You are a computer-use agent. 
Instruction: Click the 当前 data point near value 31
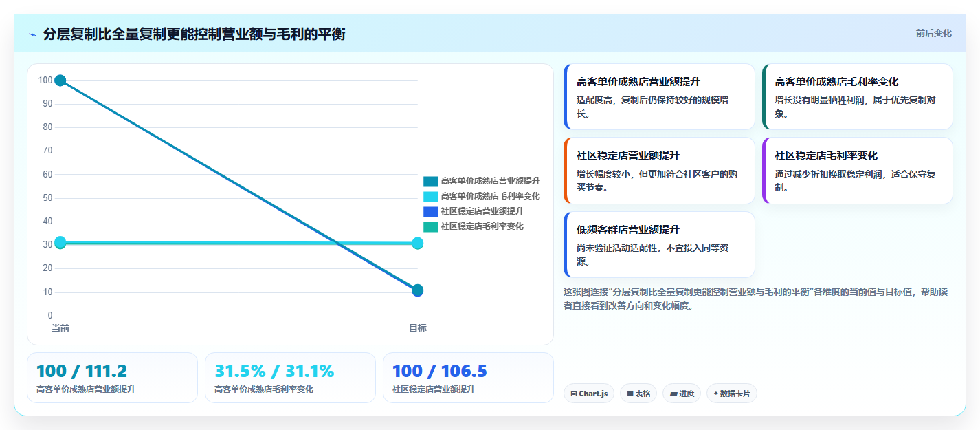(x=60, y=242)
